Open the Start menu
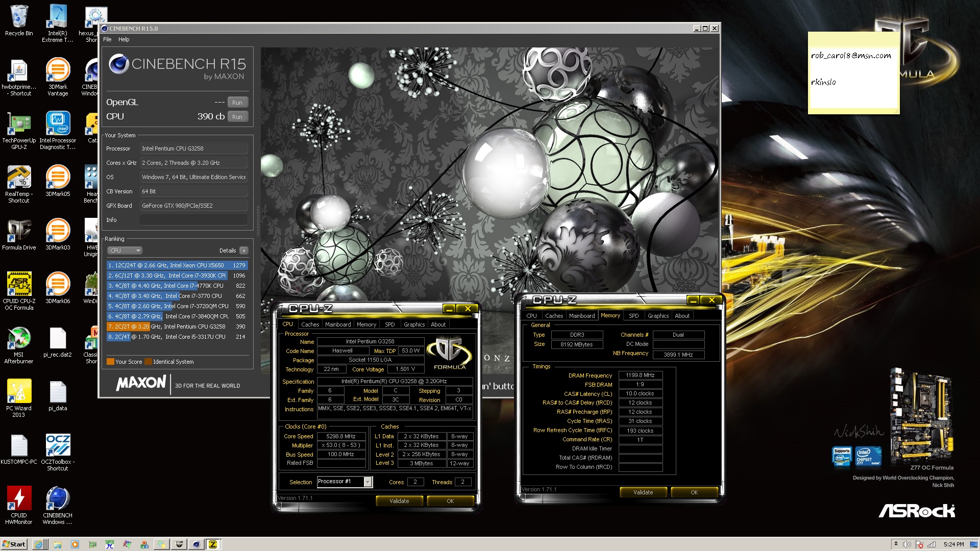Viewport: 980px width, 551px height. (14, 544)
